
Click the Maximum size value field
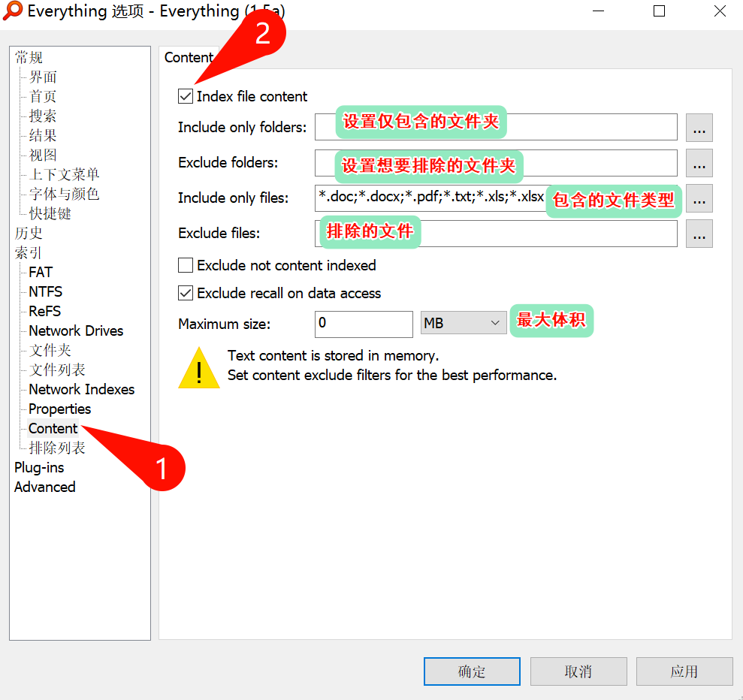pos(364,324)
